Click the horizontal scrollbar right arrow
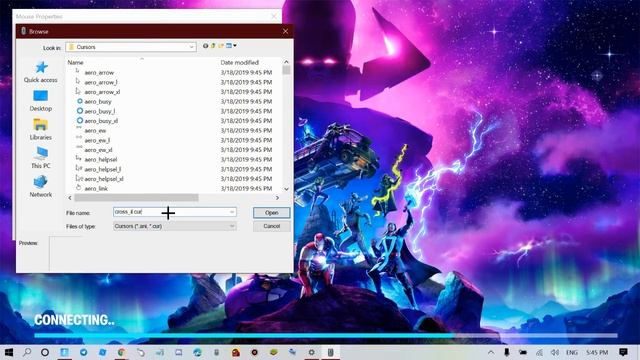This screenshot has height=360, width=640. click(278, 198)
